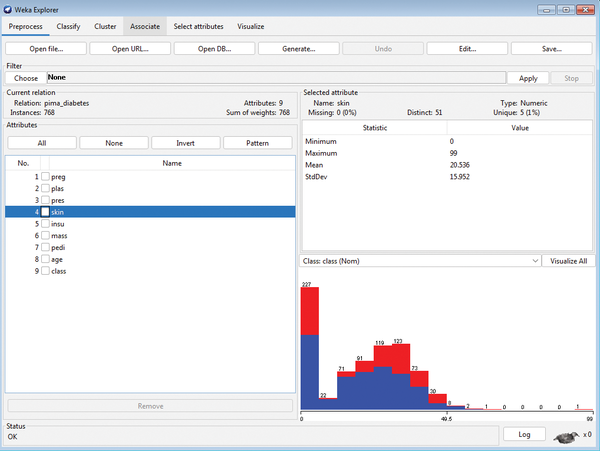Click the Value column header
The width and height of the screenshot is (600, 451).
point(520,128)
